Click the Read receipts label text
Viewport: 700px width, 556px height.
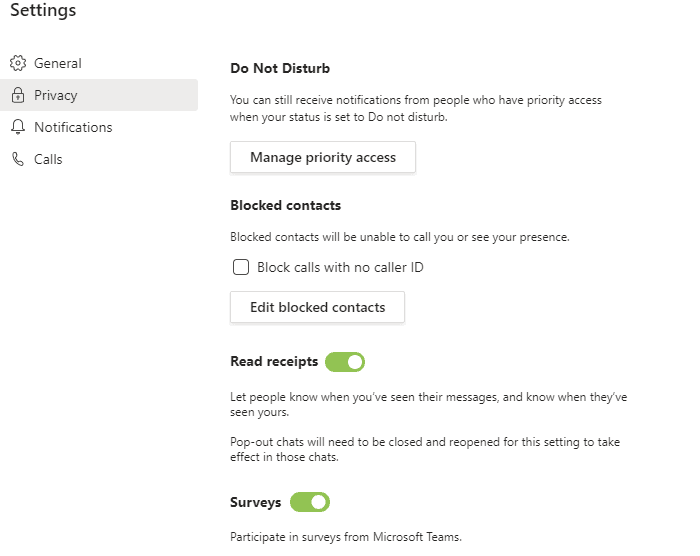pos(274,362)
